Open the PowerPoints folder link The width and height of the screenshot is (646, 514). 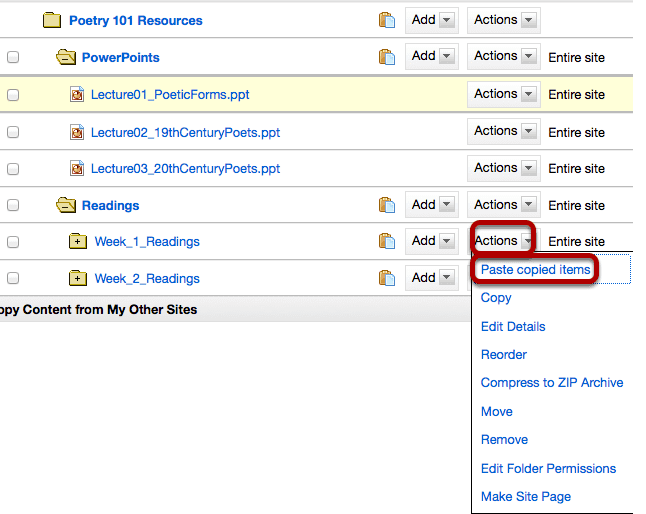coord(120,58)
